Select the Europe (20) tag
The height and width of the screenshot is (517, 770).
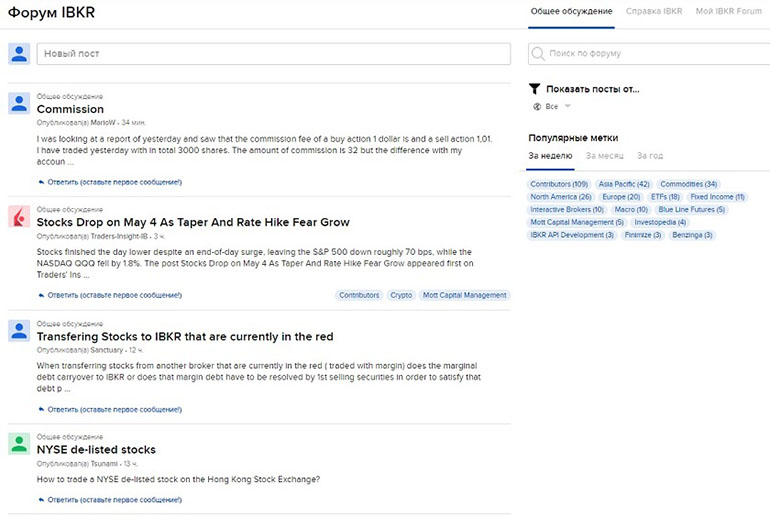pos(621,197)
